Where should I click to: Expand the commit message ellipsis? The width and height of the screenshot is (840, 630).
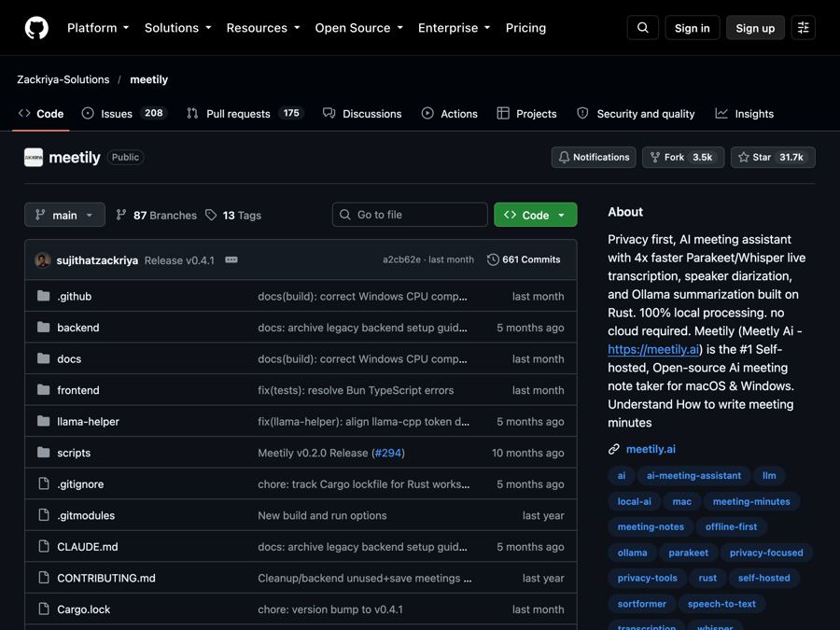pyautogui.click(x=231, y=259)
